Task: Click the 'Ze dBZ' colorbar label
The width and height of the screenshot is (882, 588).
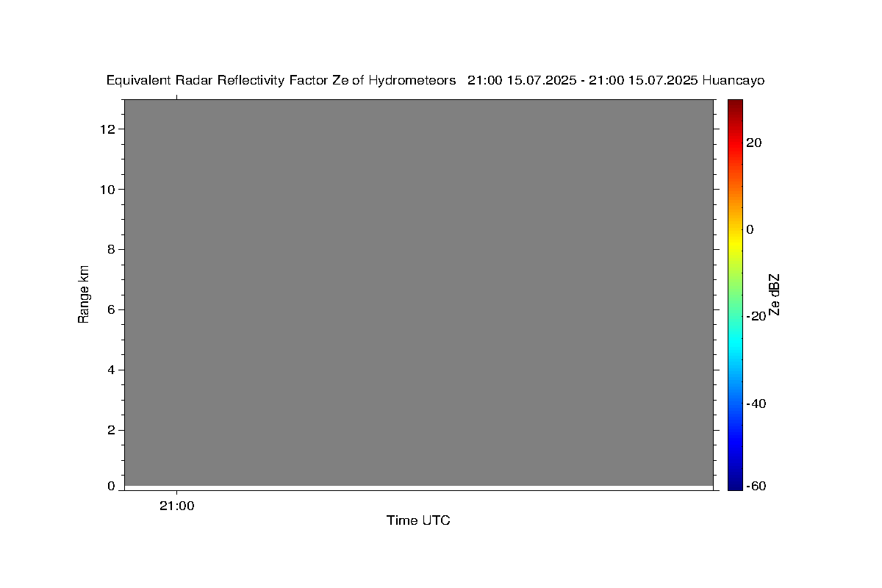Action: 774,295
